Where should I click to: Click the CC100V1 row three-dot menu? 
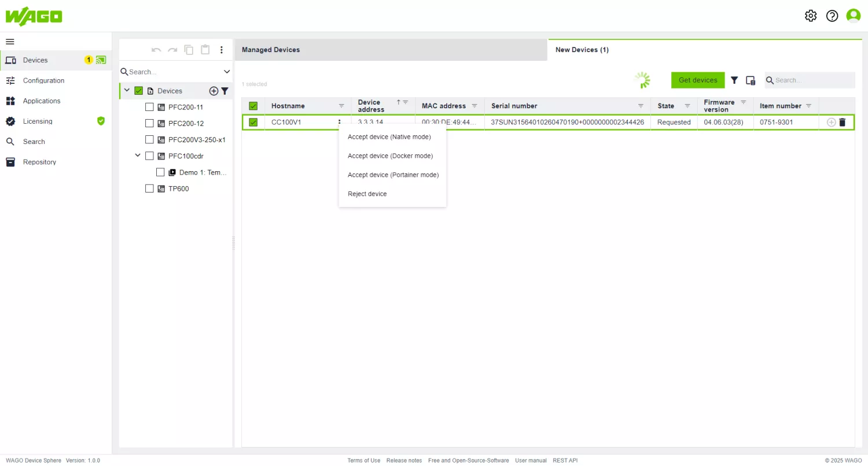pyautogui.click(x=340, y=122)
